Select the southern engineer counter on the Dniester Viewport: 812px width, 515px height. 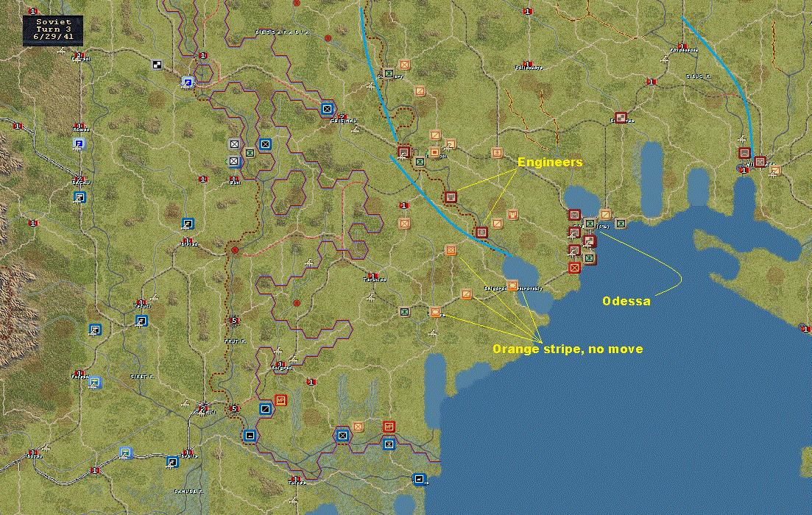tap(481, 232)
